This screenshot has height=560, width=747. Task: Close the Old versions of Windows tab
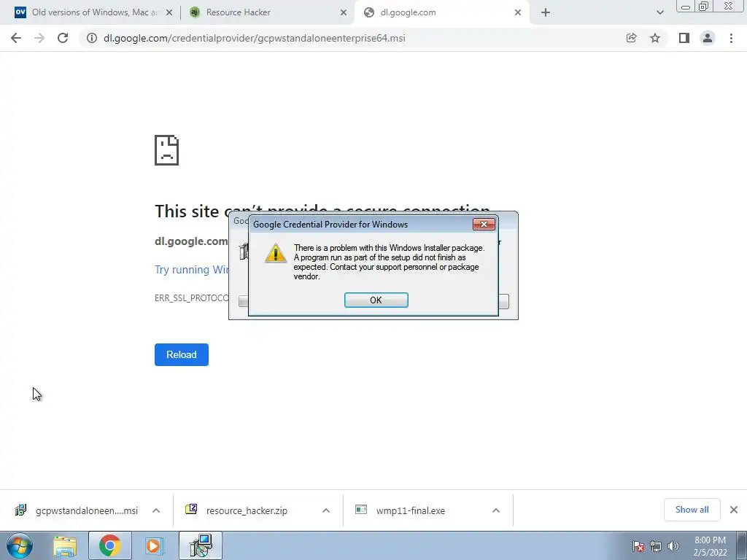point(169,13)
